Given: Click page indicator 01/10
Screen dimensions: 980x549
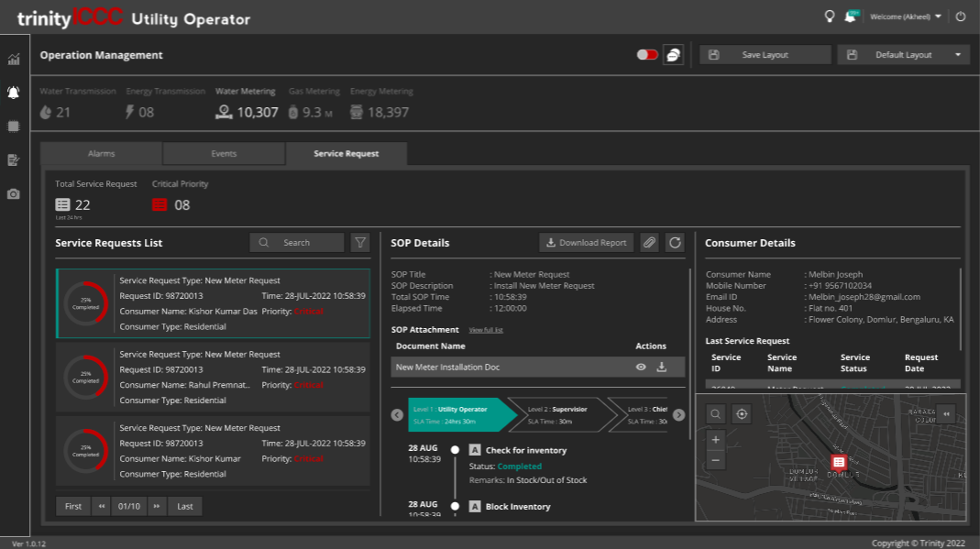Looking at the screenshot, I should coord(129,506).
